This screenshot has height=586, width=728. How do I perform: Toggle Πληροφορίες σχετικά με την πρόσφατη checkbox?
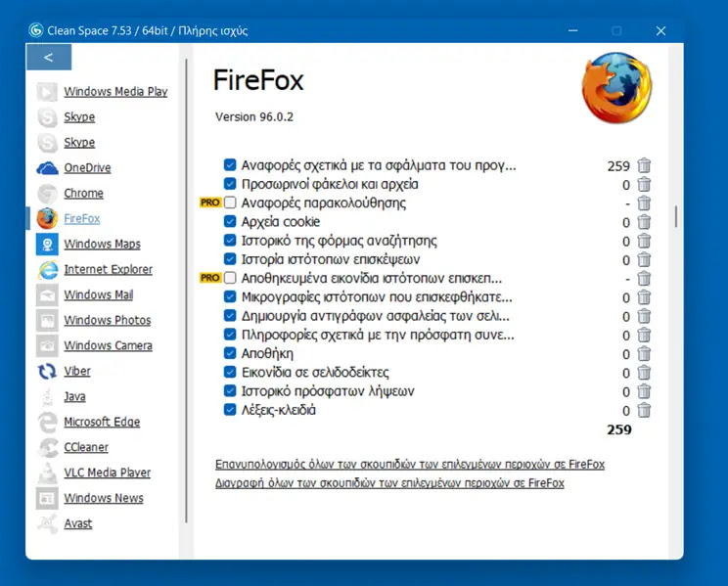point(230,335)
